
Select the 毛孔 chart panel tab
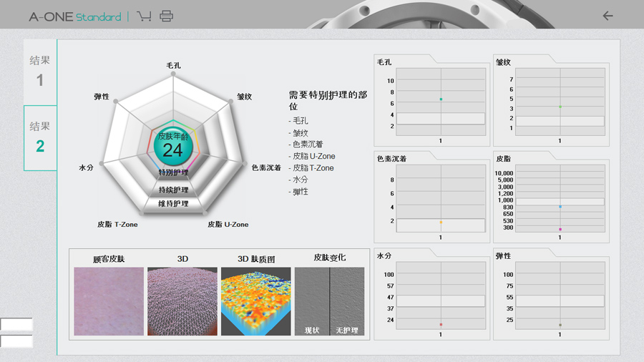[x=401, y=62]
